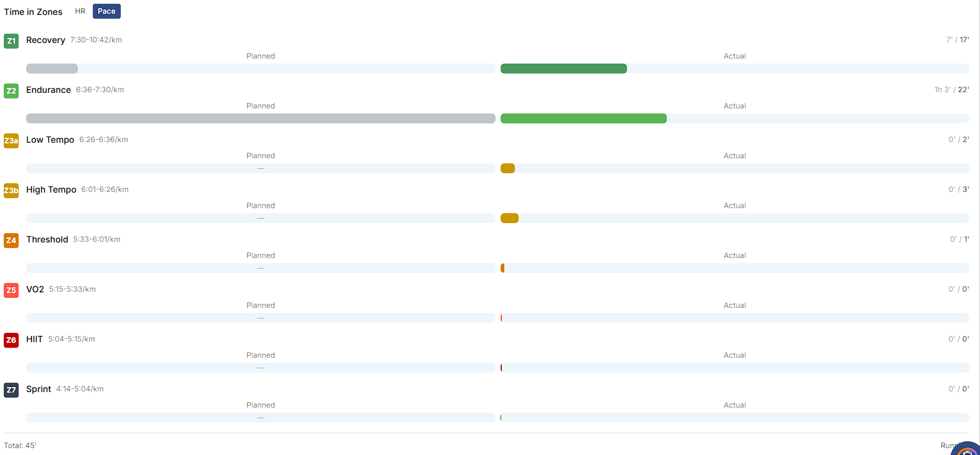This screenshot has height=455, width=980.
Task: Click the Time in Zones heading
Action: tap(34, 12)
